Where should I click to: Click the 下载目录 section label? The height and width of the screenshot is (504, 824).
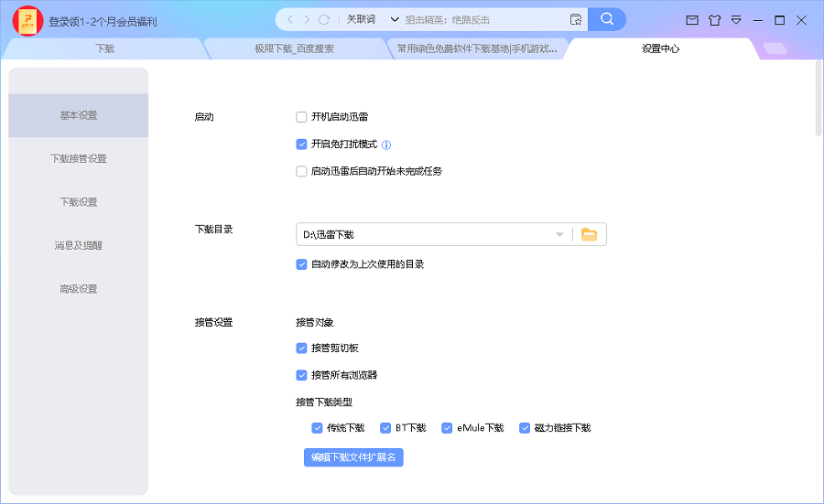coord(214,230)
